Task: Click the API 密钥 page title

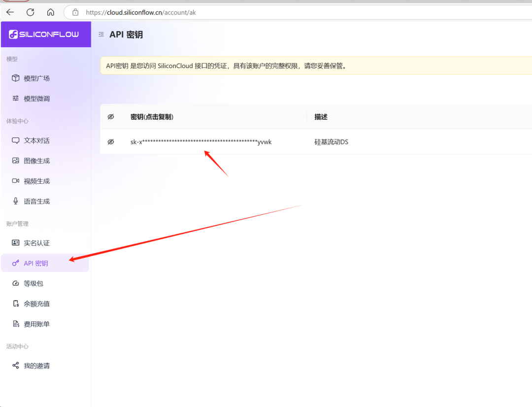Action: (x=126, y=34)
